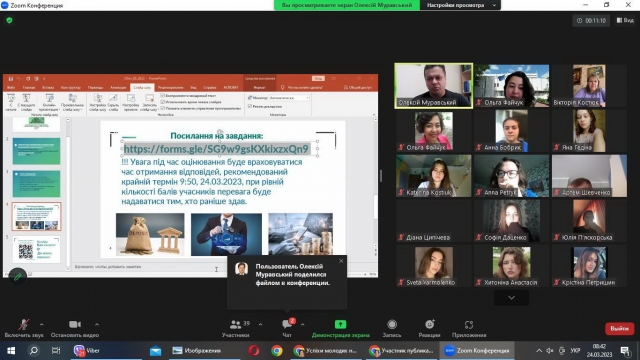Open Приложения apps panel

(x=469, y=328)
